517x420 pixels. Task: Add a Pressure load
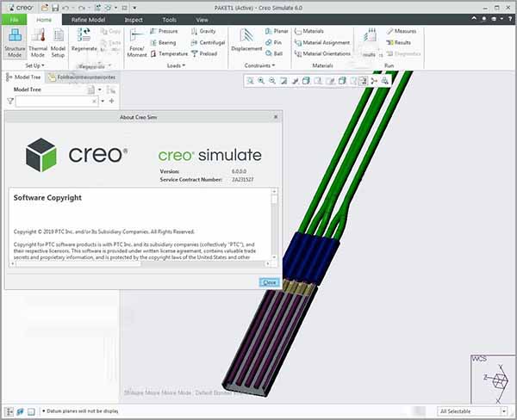[x=164, y=31]
